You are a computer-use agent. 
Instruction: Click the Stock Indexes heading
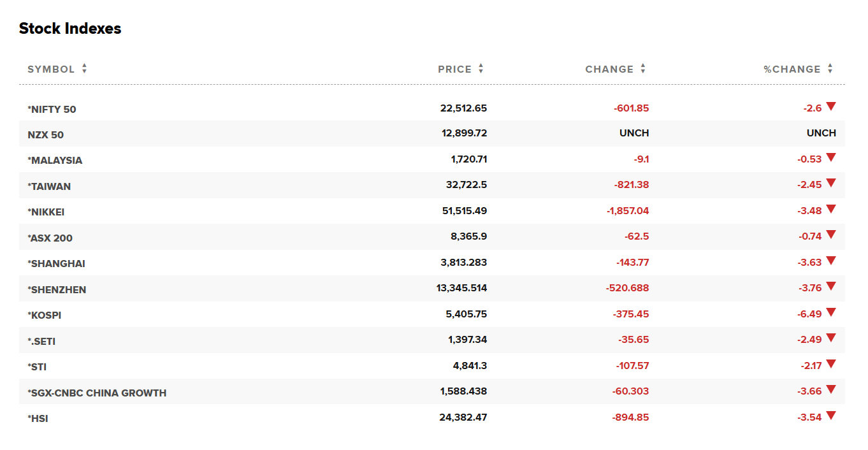pos(70,29)
